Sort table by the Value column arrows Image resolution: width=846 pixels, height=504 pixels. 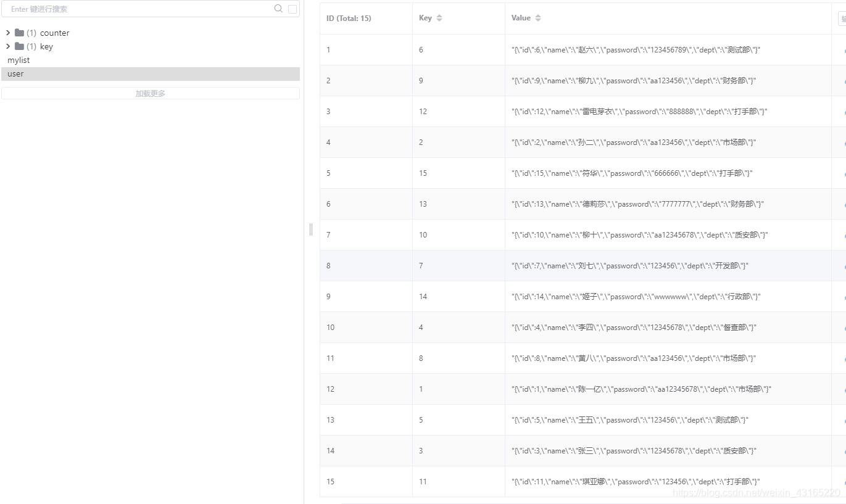538,18
